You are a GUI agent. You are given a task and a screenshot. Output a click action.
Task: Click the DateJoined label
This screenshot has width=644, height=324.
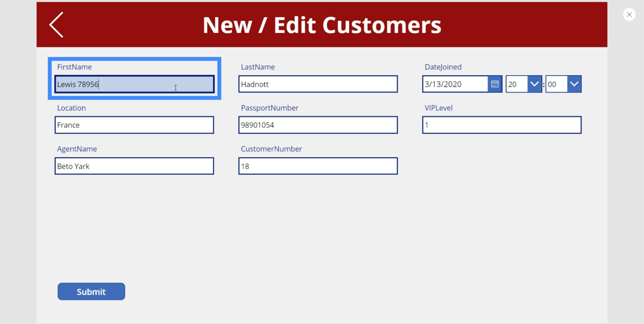[x=443, y=67]
